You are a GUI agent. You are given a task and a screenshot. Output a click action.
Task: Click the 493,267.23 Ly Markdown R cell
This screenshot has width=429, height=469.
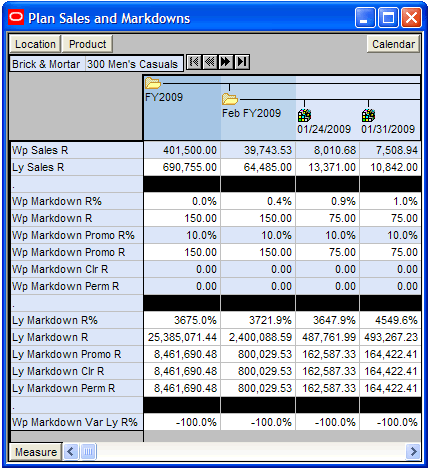[390, 337]
